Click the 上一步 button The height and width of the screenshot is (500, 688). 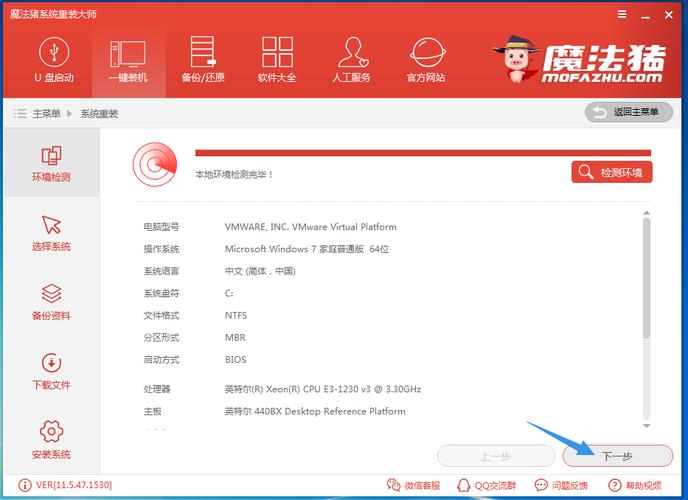point(496,456)
